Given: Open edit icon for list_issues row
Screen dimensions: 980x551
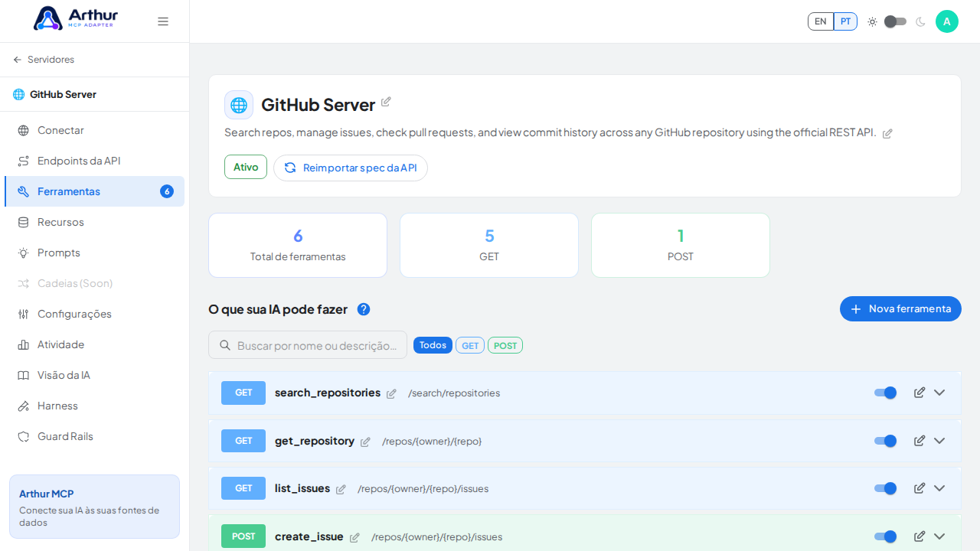Looking at the screenshot, I should [920, 488].
